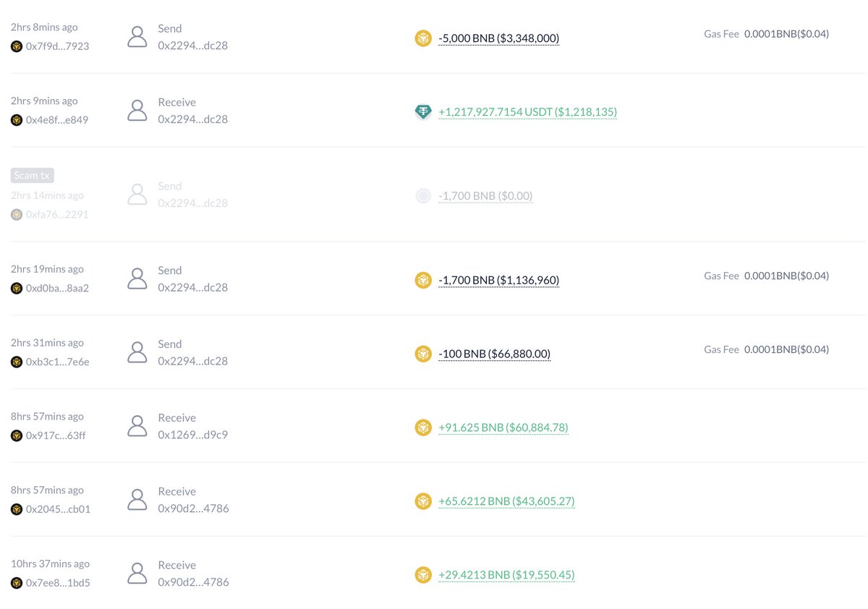Click user avatar in the 2hrs 8mins Send row
This screenshot has width=868, height=609.
137,37
